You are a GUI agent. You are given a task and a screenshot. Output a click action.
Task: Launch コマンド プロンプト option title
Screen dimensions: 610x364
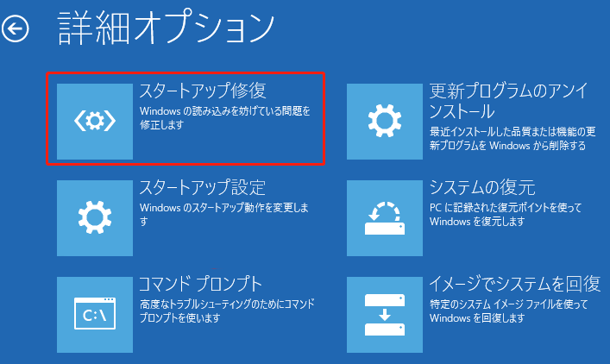tap(201, 285)
